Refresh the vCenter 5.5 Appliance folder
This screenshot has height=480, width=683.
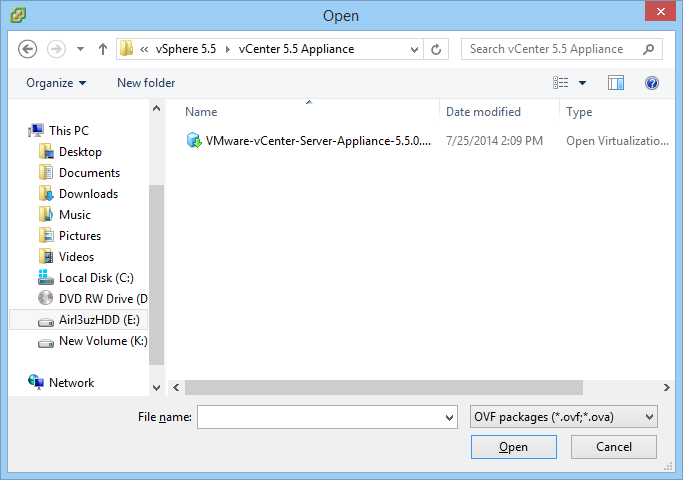[x=436, y=49]
